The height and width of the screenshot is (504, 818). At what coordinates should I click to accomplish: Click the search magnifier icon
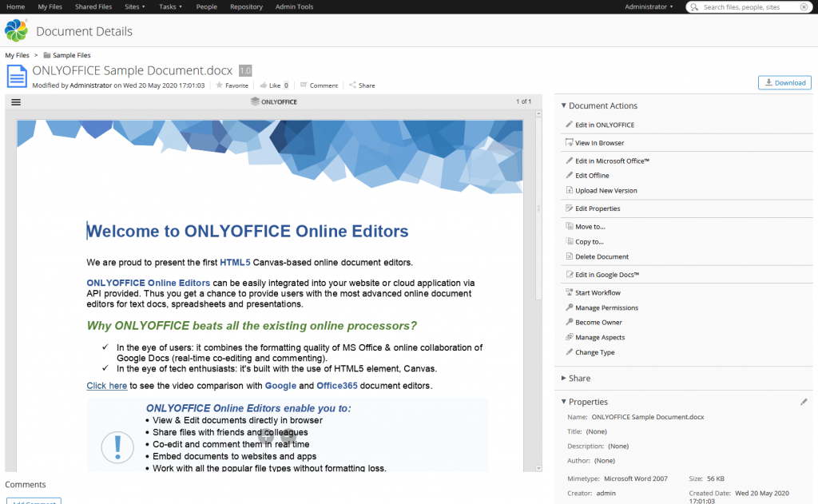coord(694,6)
